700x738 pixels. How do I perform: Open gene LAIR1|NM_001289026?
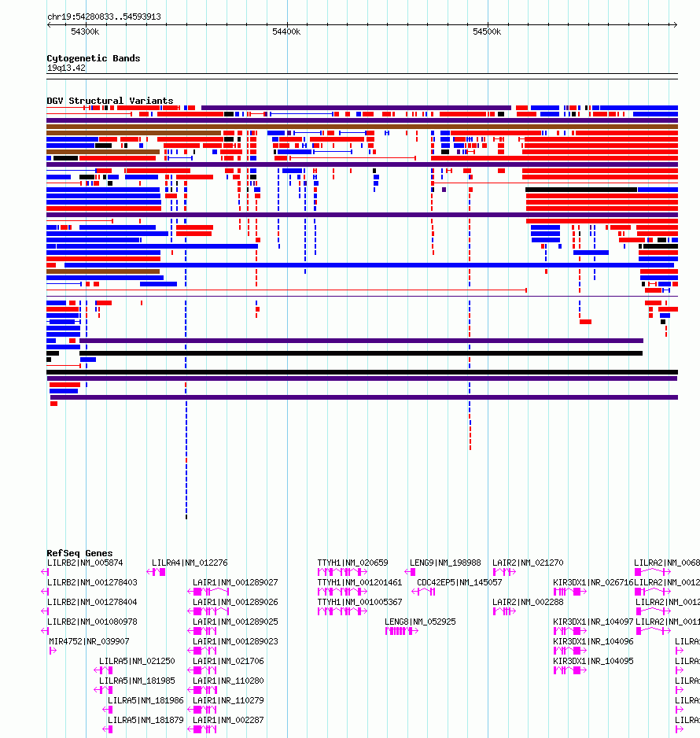[235, 602]
